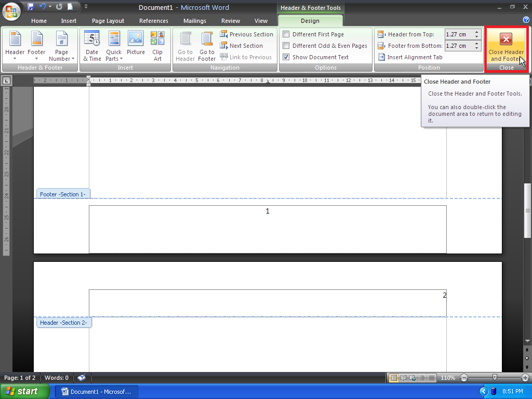Viewport: 532px width, 399px height.
Task: Jump to Next Section
Action: pos(241,46)
